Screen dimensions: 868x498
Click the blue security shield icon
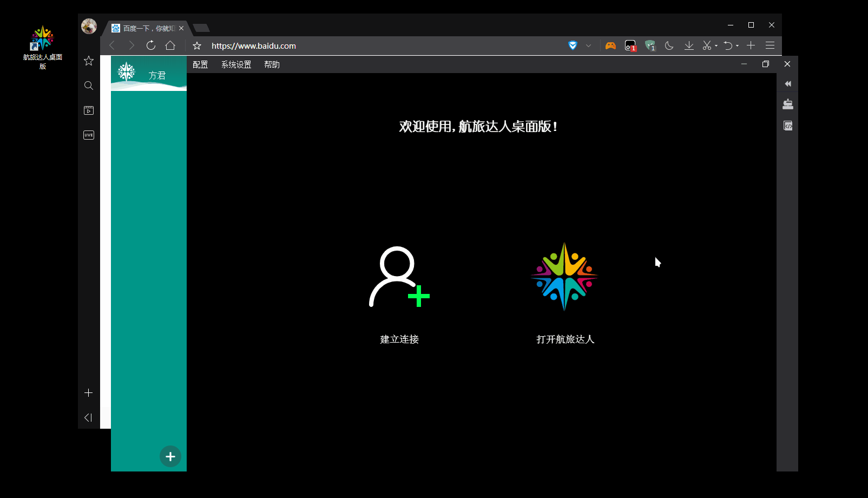573,45
